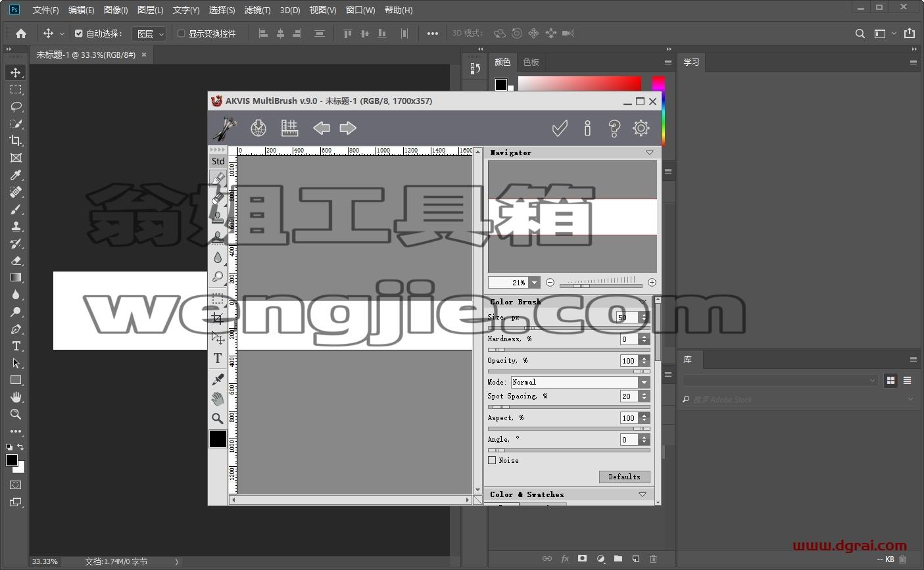Apply result with the AKVIS checkmark icon
Image resolution: width=924 pixels, height=570 pixels.
(560, 128)
